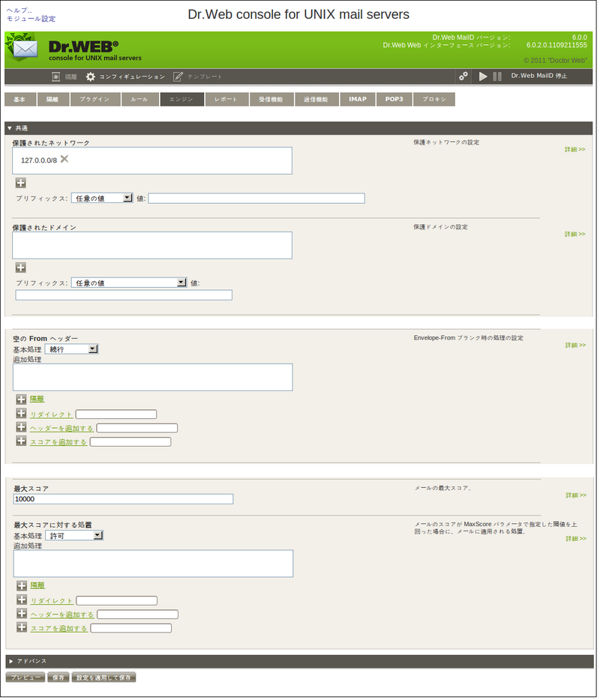Switch to the プラグイン tab
600x700 pixels.
pyautogui.click(x=94, y=99)
